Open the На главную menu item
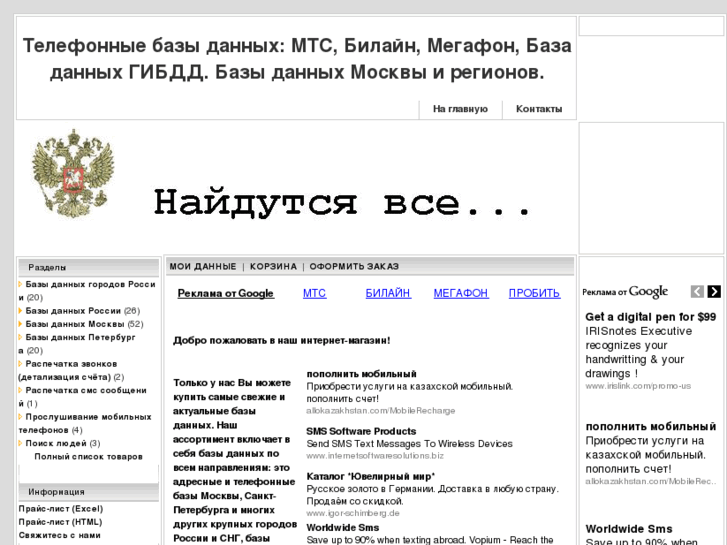Screen dimensions: 727x545 [460, 109]
